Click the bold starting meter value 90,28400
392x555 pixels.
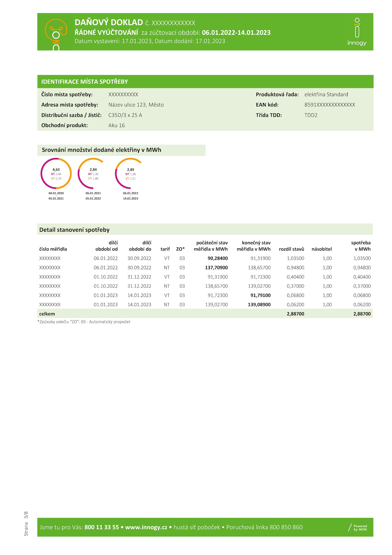point(217,258)
